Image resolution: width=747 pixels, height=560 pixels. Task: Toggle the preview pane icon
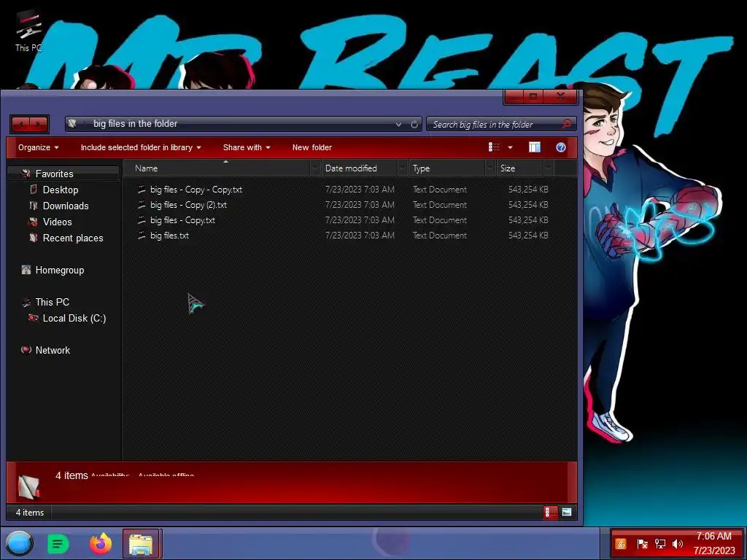(x=535, y=147)
